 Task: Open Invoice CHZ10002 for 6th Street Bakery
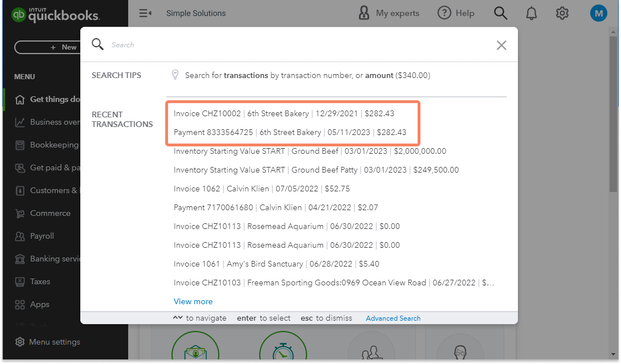[284, 113]
